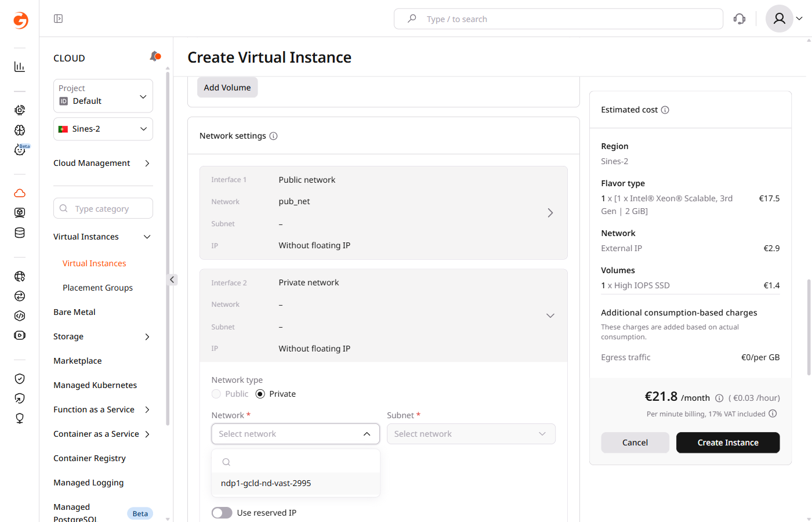Open the Project Default dropdown
The image size is (812, 522).
coord(103,96)
